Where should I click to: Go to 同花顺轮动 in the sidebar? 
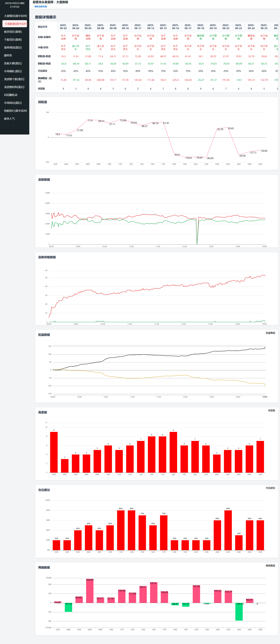point(11,95)
